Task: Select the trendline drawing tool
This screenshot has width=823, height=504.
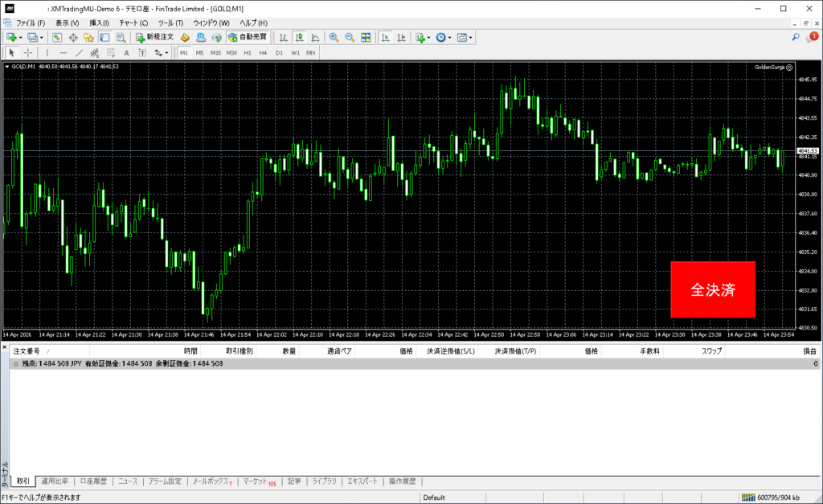Action: click(80, 53)
